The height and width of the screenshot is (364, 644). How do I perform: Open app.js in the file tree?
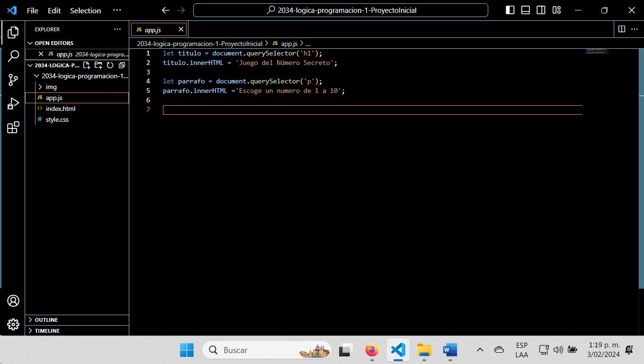pos(77,98)
